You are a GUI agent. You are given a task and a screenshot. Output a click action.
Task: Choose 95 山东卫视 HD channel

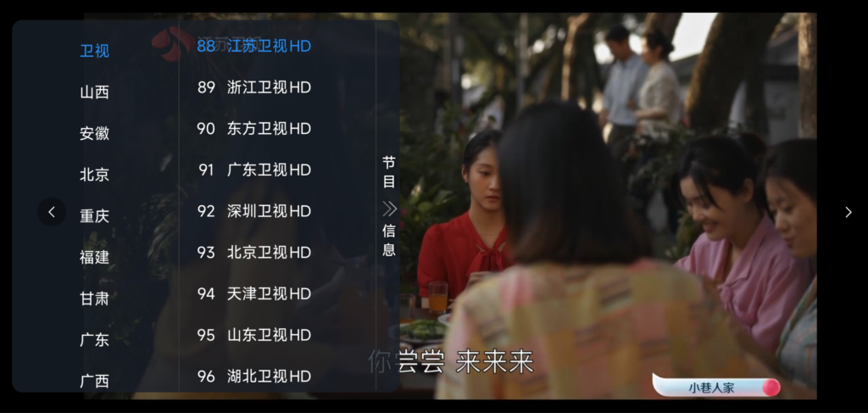pos(254,335)
